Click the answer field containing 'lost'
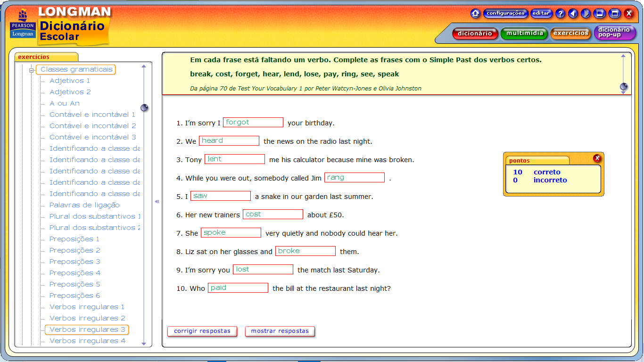 click(x=263, y=269)
